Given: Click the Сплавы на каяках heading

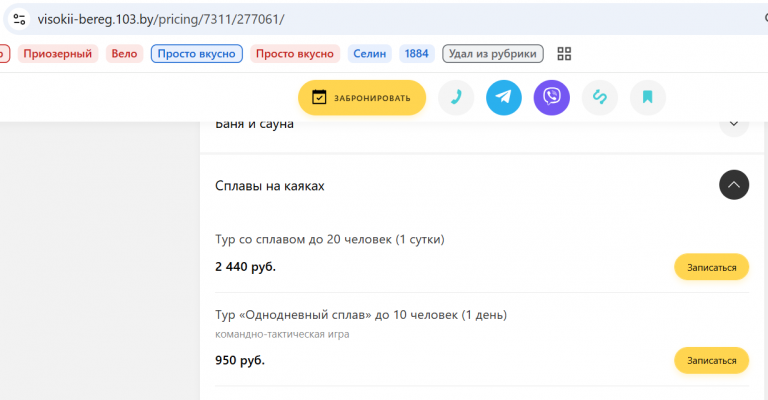Looking at the screenshot, I should click(x=270, y=186).
